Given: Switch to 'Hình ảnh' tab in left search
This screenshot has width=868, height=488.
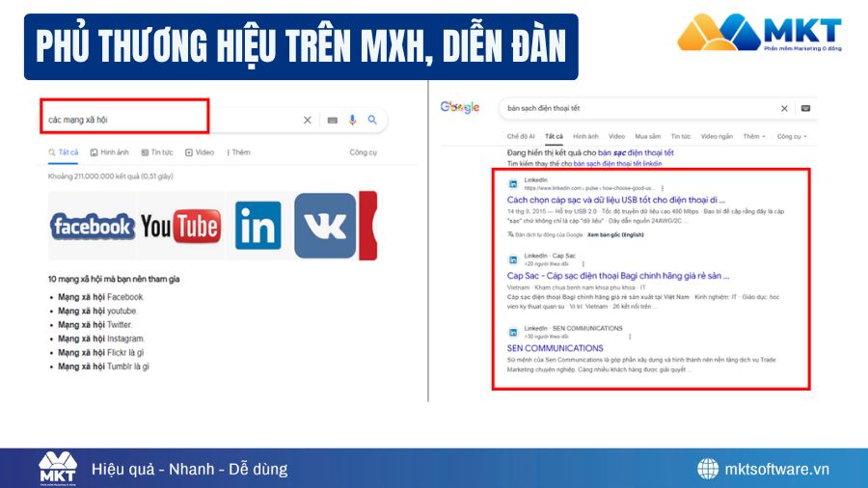Looking at the screenshot, I should (x=110, y=152).
